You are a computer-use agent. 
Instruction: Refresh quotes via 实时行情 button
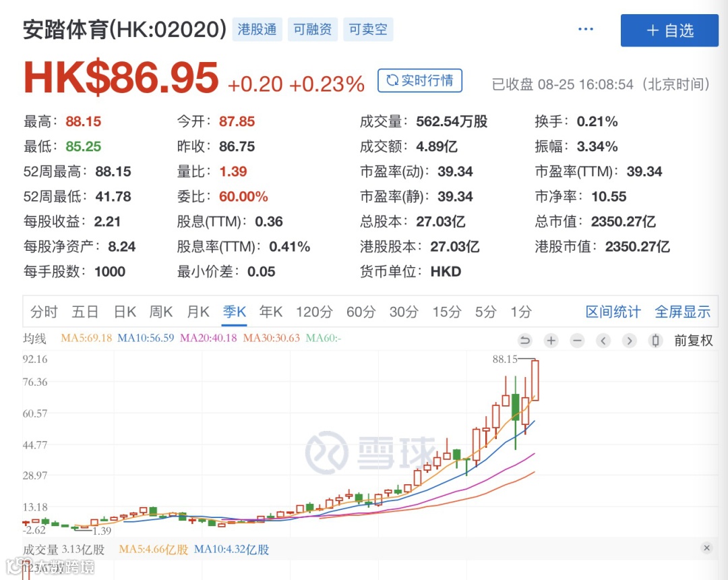coord(420,80)
